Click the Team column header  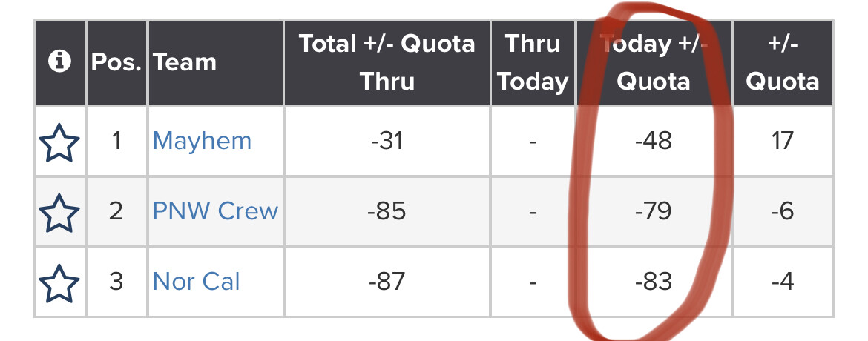[x=185, y=62]
